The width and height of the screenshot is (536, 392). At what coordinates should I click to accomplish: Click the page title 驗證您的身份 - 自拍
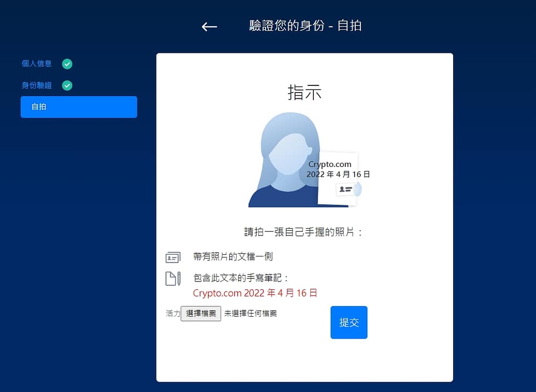[305, 26]
